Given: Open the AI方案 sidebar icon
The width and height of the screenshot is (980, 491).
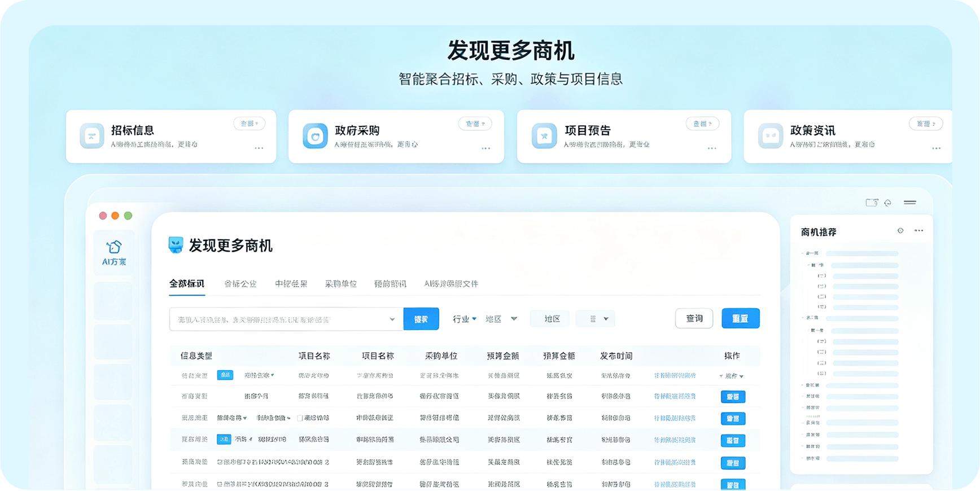Looking at the screenshot, I should point(114,253).
